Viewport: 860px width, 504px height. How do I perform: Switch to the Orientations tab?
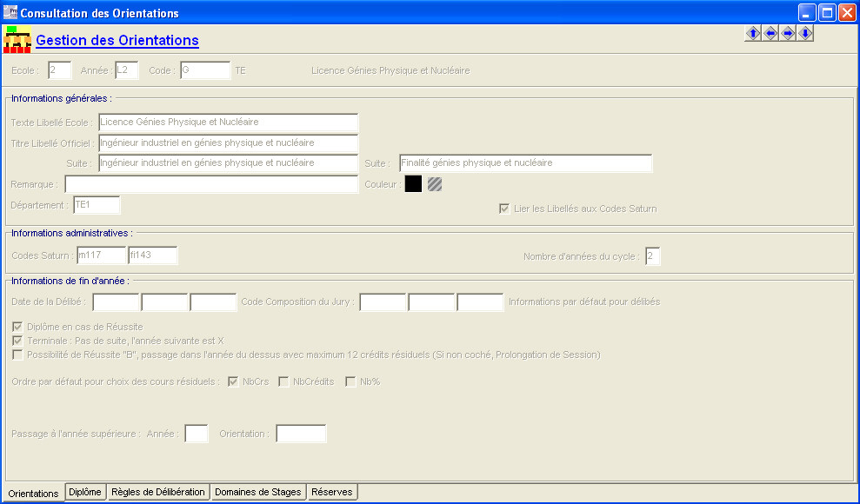pyautogui.click(x=33, y=493)
